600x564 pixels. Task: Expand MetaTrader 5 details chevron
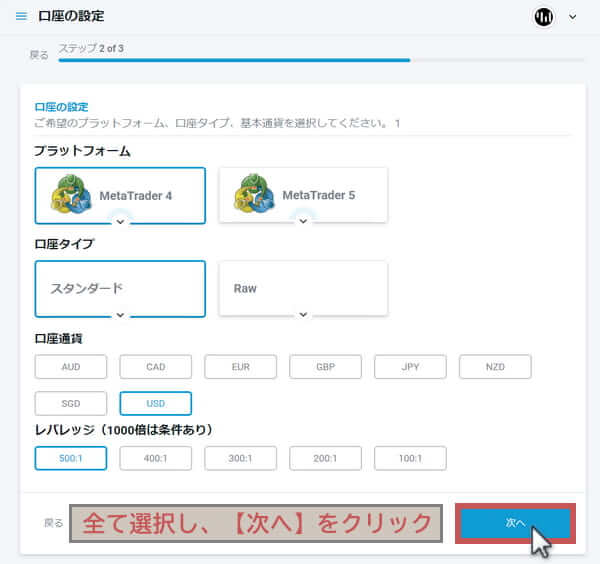pos(303,221)
